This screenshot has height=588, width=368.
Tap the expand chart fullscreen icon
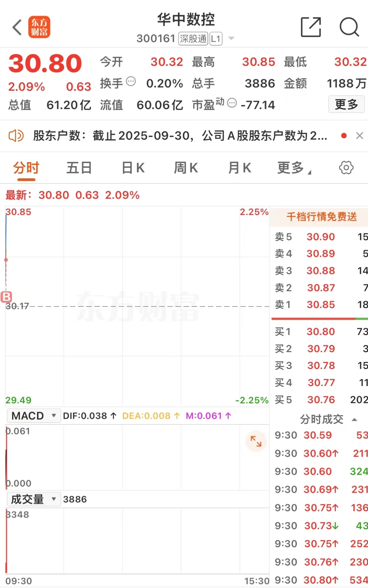tap(256, 441)
